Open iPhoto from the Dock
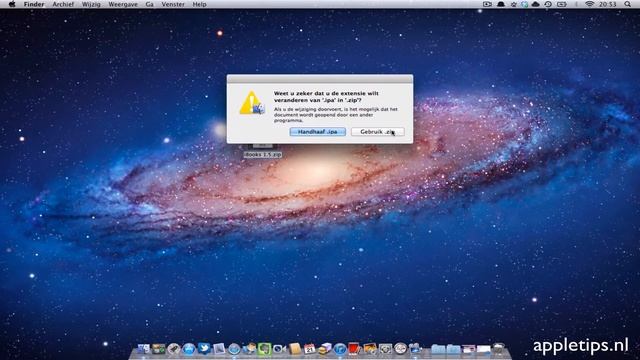 coord(370,349)
